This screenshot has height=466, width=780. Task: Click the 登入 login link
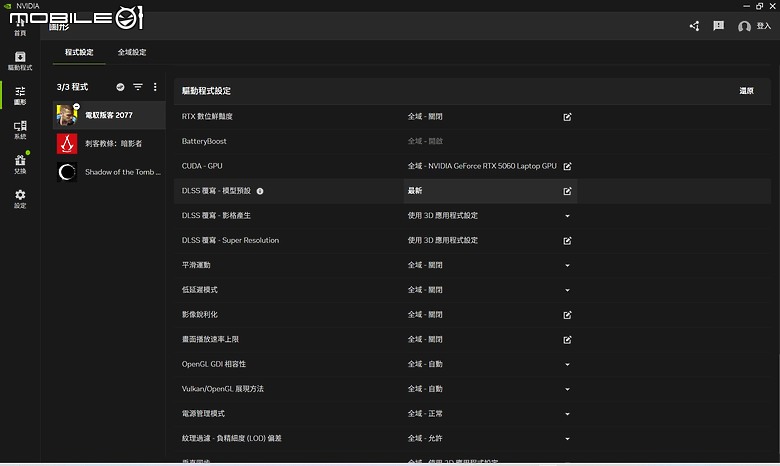[764, 26]
